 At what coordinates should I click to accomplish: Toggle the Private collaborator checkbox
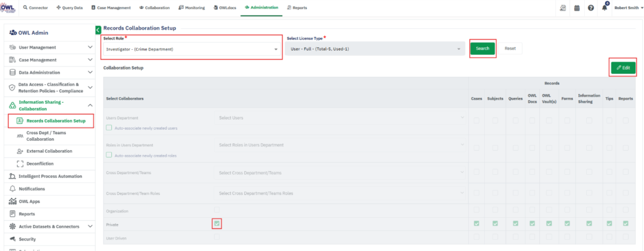click(217, 223)
